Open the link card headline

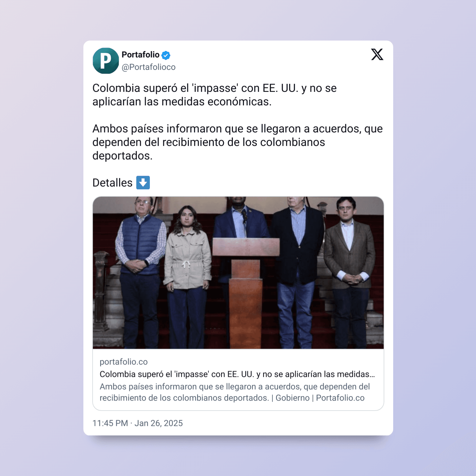[x=237, y=374]
